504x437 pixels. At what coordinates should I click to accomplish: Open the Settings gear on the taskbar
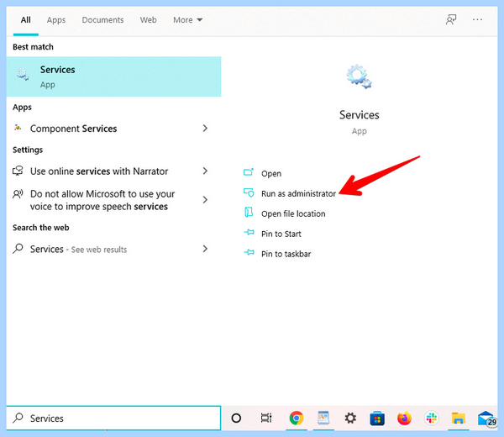point(350,418)
